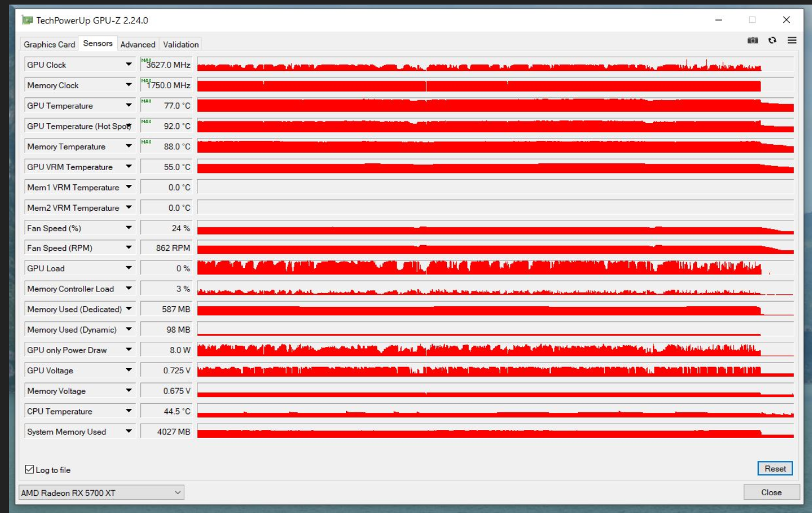Toggle the Log to file checkbox

click(x=30, y=469)
